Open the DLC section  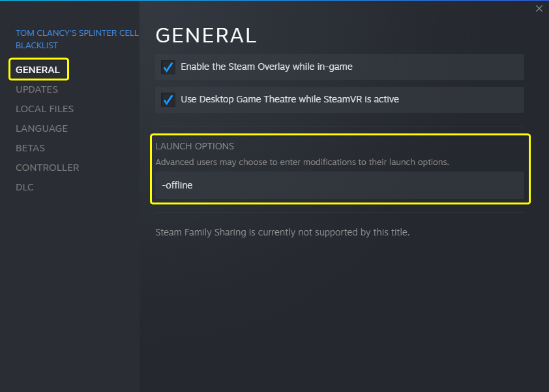click(25, 187)
